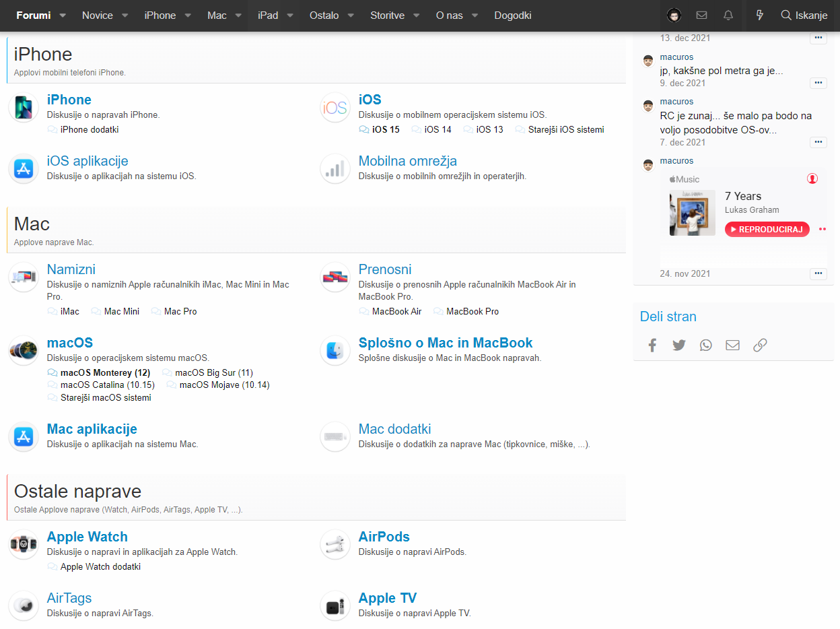Viewport: 840px width, 629px height.
Task: Open the iPhone dodatki subforum
Action: (x=90, y=129)
